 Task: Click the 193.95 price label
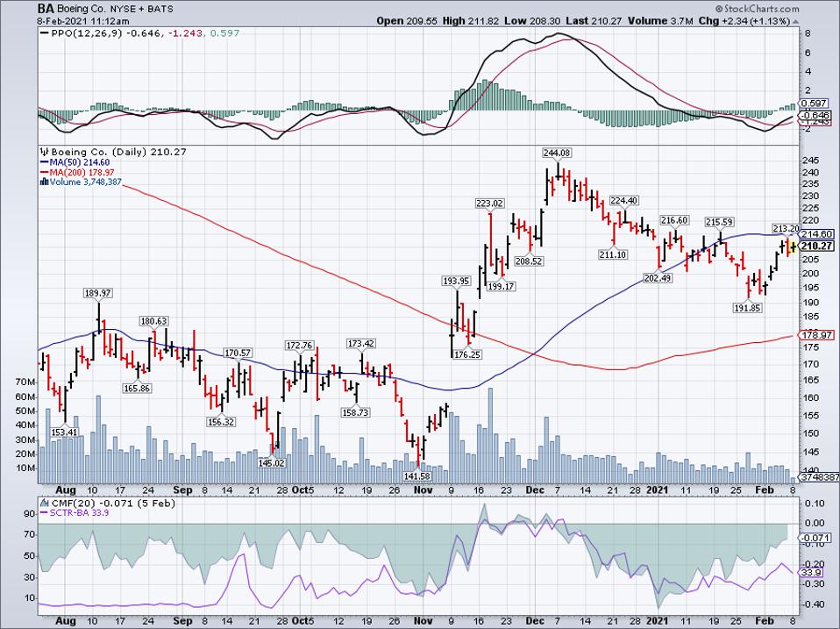456,281
